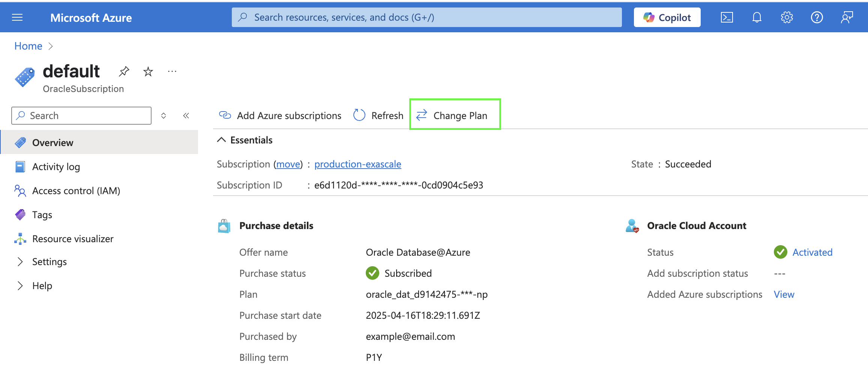Open the Help question mark icon
Screen dimensions: 868x392
817,18
